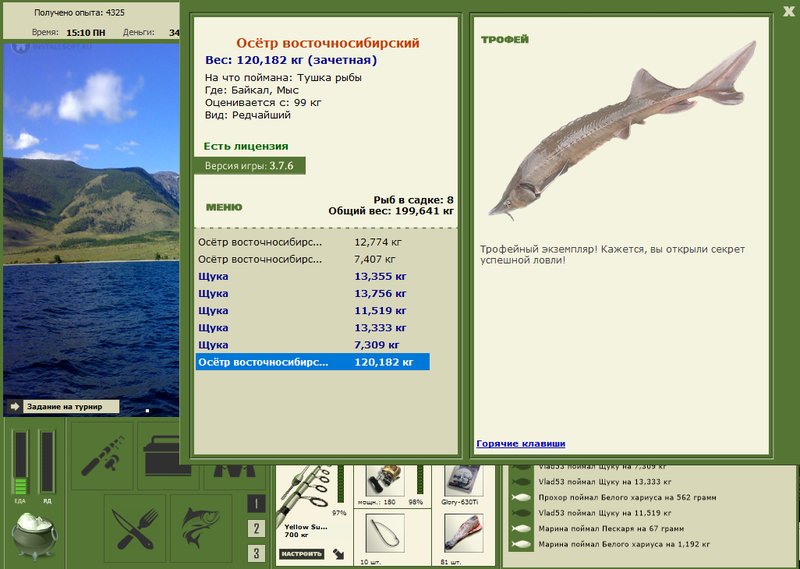This screenshot has width=800, height=569.
Task: Click the fish carcass bait slot 81 шт.
Action: (463, 533)
